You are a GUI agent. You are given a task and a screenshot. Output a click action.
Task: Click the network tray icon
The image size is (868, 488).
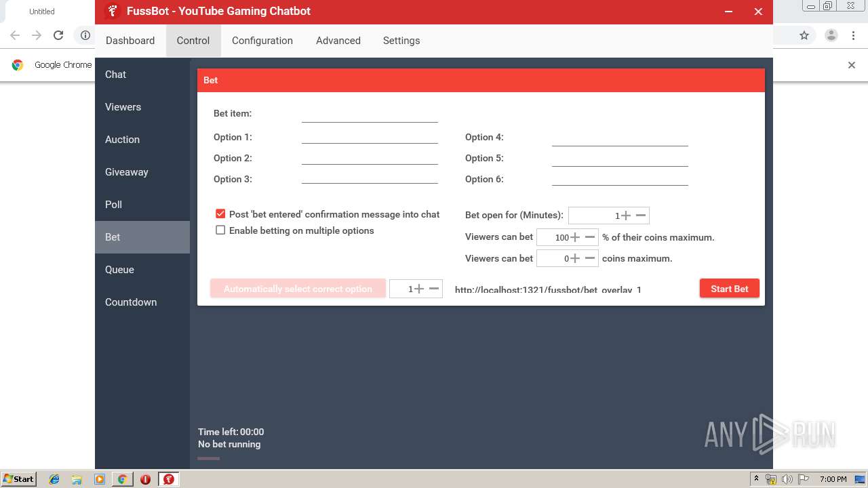click(771, 479)
